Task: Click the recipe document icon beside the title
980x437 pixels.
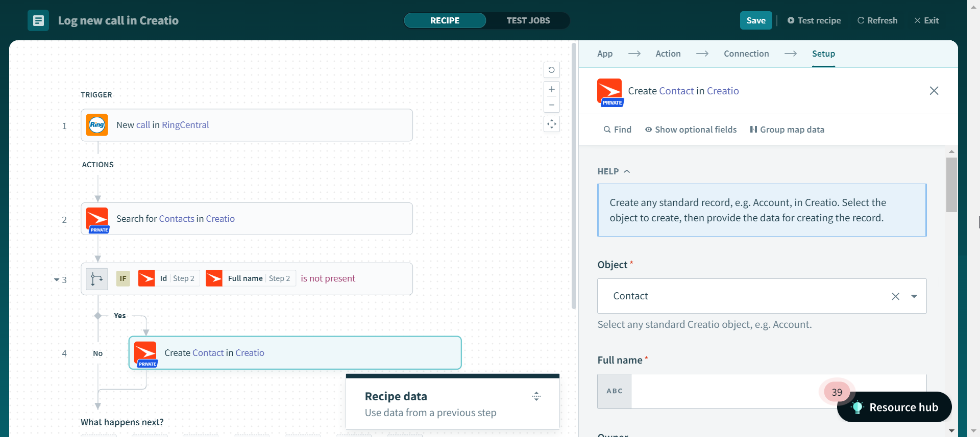Action: [x=38, y=20]
